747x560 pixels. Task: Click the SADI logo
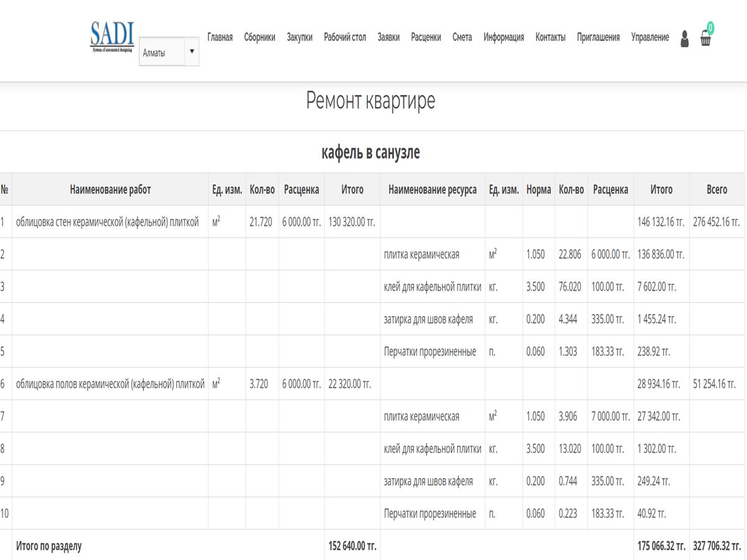click(x=112, y=37)
